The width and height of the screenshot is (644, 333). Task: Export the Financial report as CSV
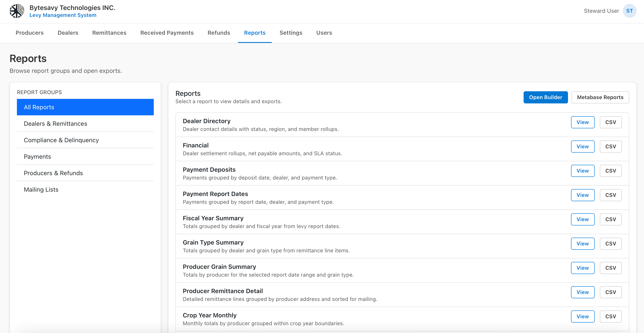[x=610, y=147]
